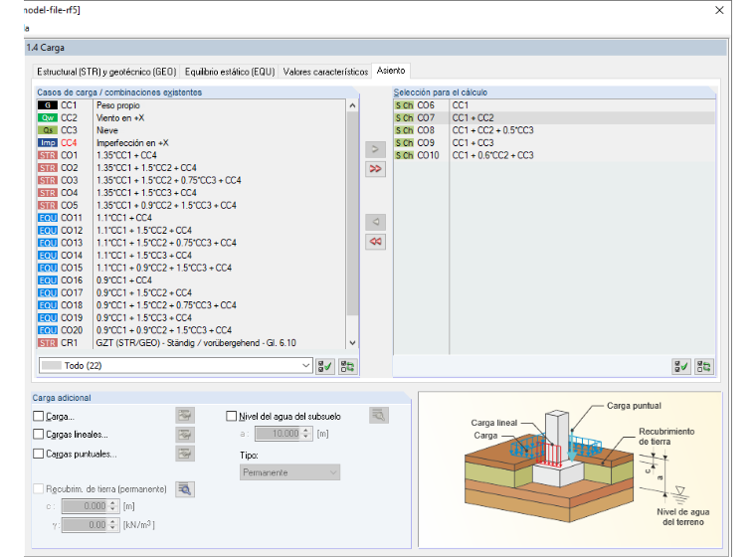Click invert selection icon under calculation selection
756x557 pixels.
coord(704,366)
